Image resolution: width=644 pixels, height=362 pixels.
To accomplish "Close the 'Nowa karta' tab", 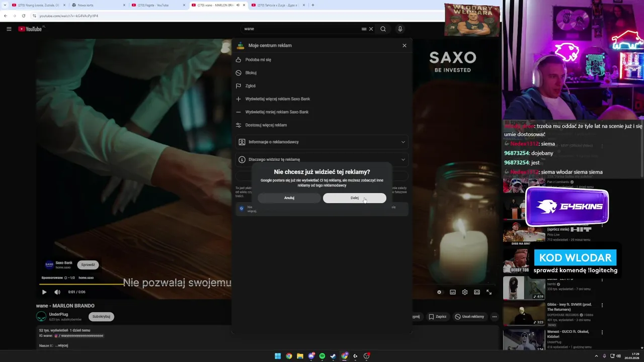I will pos(124,5).
